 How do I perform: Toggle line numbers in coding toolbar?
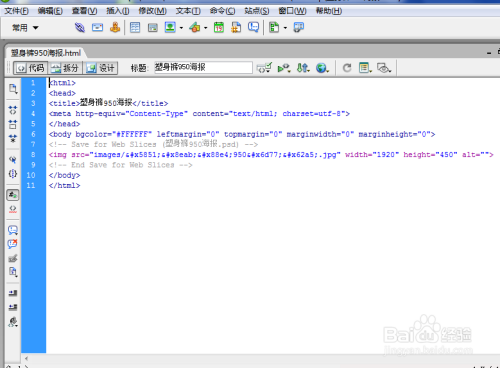[x=13, y=195]
